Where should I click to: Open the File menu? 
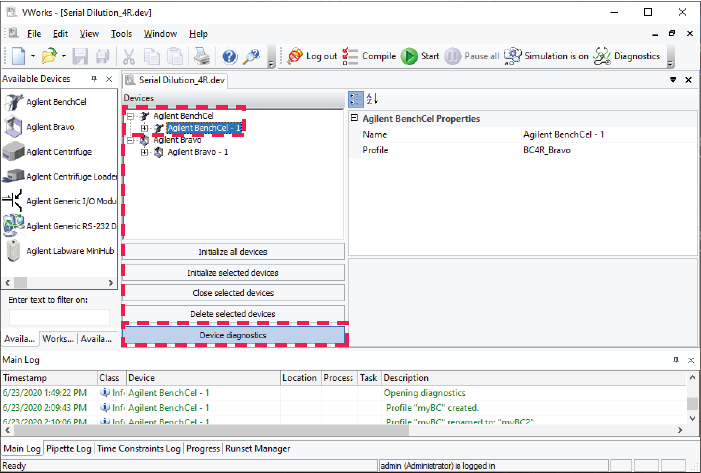click(x=34, y=34)
